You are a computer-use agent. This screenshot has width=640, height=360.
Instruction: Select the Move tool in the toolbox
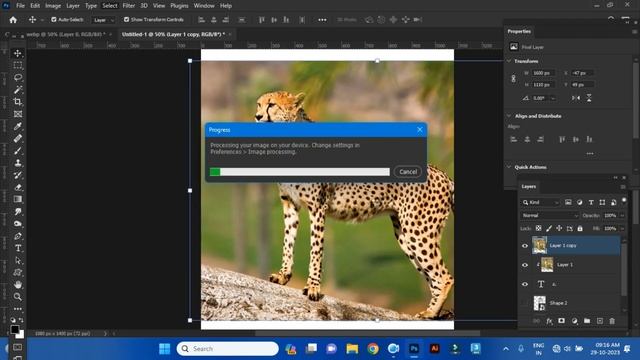click(18, 53)
